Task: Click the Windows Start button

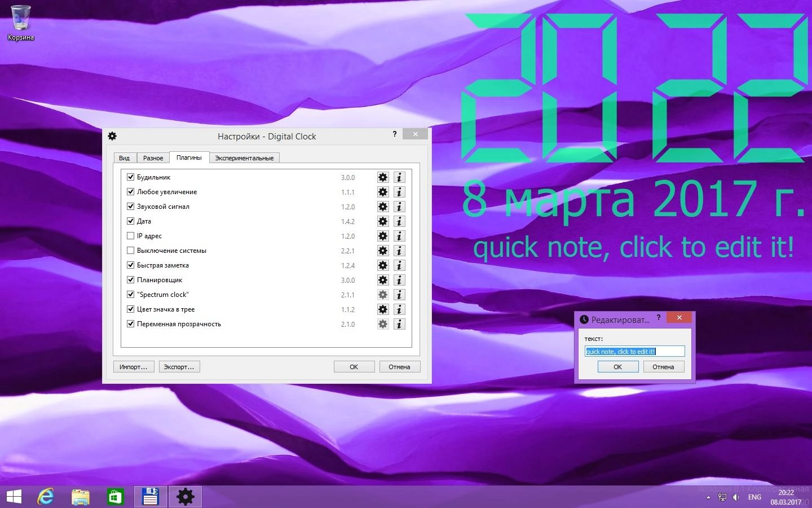Action: (x=14, y=497)
